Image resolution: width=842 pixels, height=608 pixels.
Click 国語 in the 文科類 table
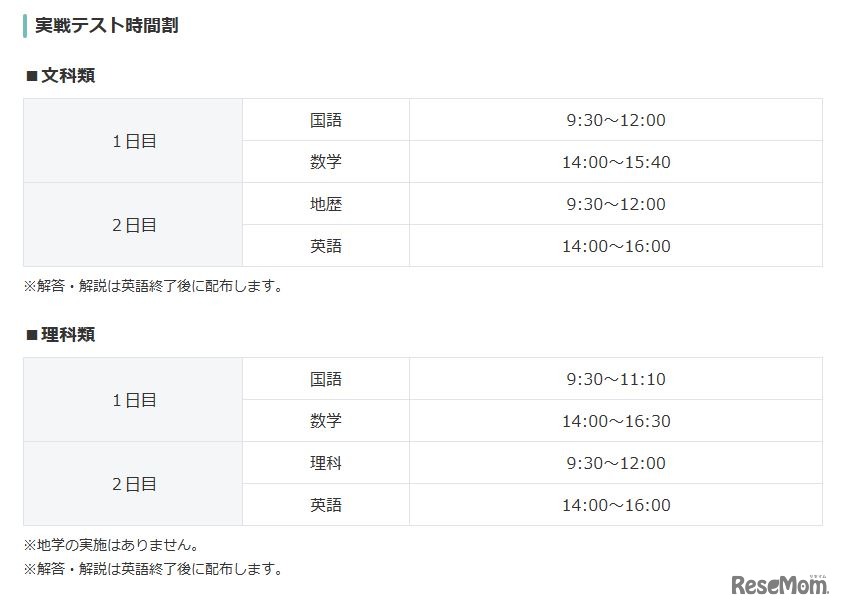[326, 120]
